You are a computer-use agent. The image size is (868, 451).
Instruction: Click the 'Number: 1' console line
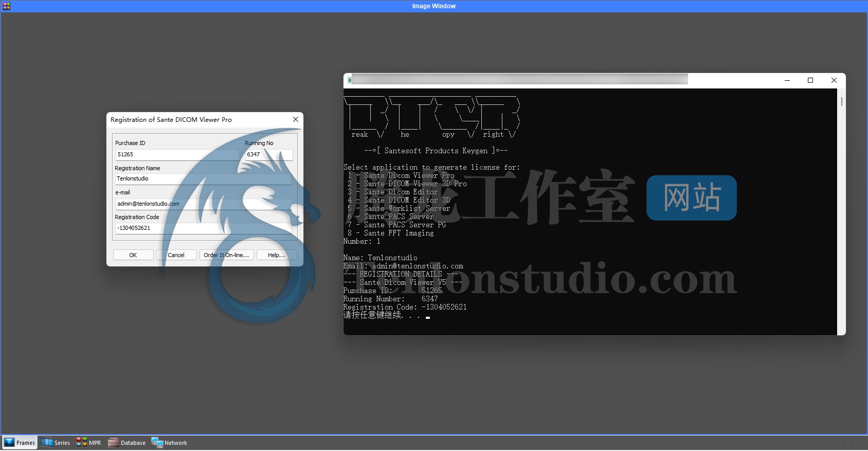[362, 241]
